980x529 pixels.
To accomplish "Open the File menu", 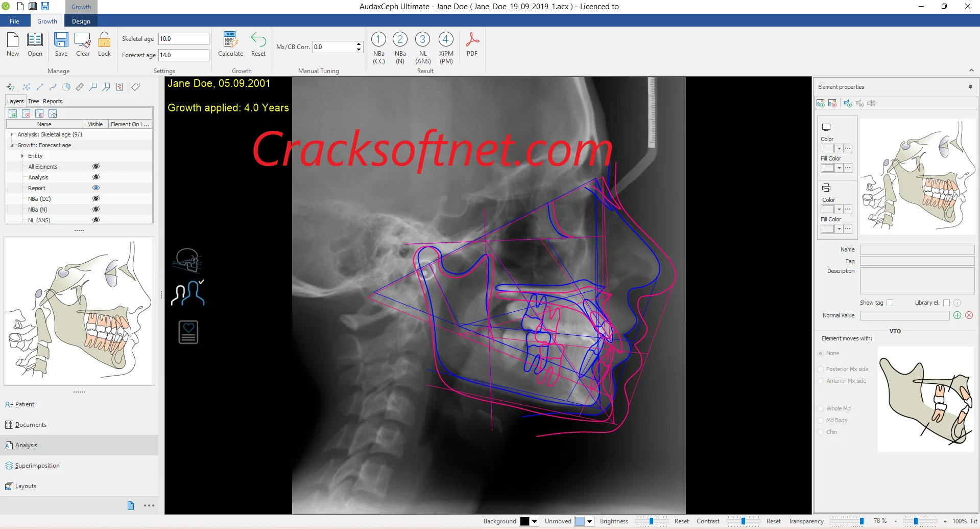I will (14, 21).
